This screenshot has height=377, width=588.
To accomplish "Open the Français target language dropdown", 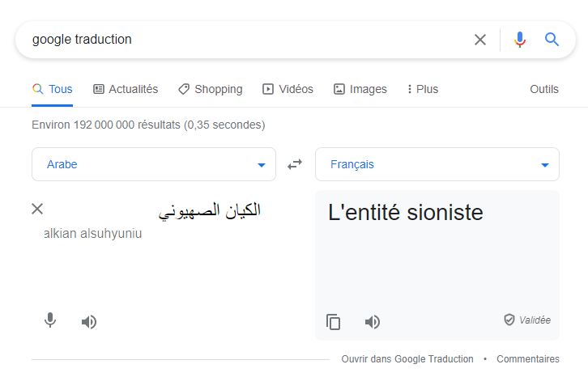I will pyautogui.click(x=437, y=164).
